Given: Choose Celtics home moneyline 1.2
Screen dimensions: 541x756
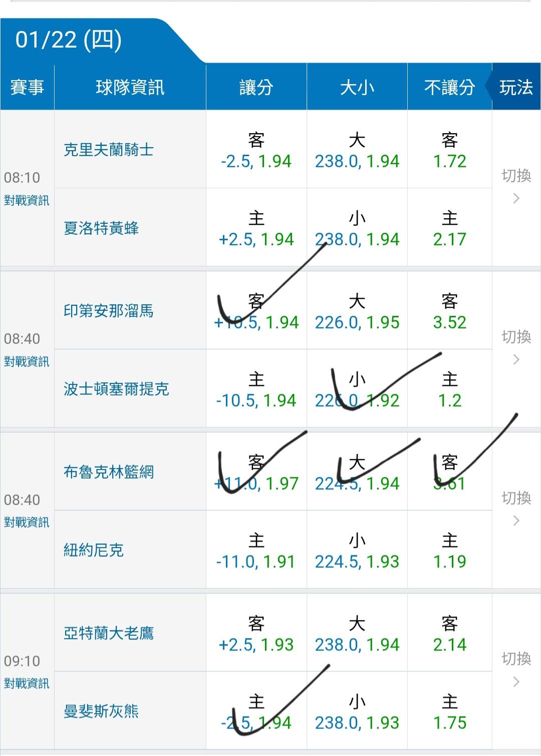Looking at the screenshot, I should 449,389.
